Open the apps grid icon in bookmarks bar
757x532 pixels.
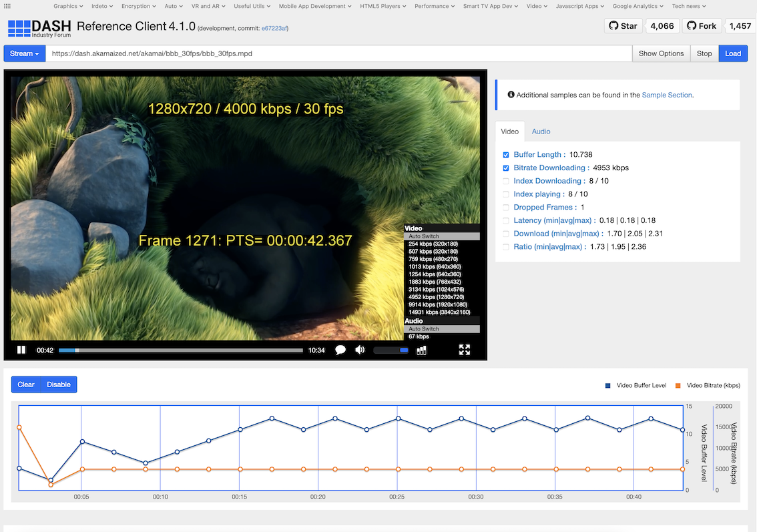[7, 6]
